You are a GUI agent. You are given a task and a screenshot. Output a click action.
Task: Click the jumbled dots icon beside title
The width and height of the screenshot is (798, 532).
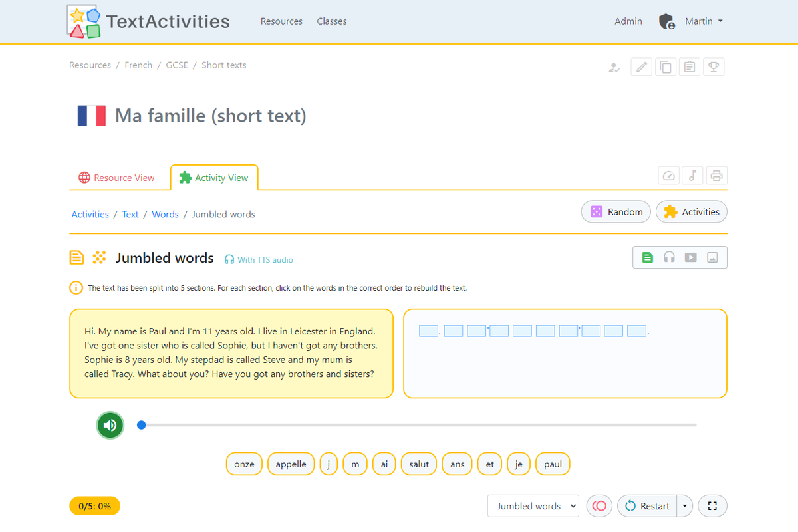click(99, 257)
